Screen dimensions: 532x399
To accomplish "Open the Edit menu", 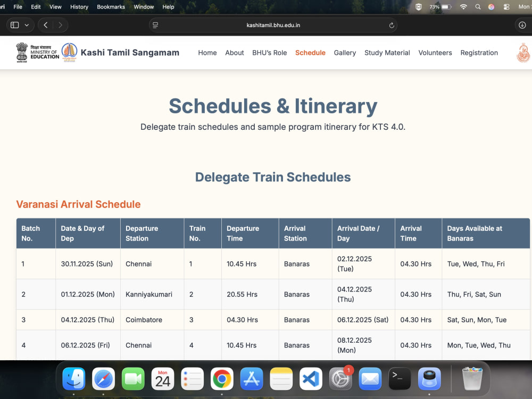I will pos(36,7).
